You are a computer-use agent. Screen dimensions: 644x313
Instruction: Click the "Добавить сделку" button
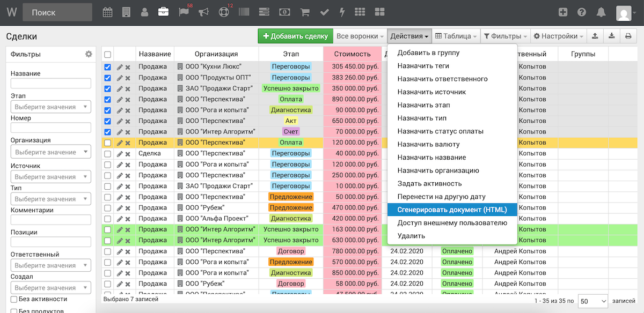[295, 36]
